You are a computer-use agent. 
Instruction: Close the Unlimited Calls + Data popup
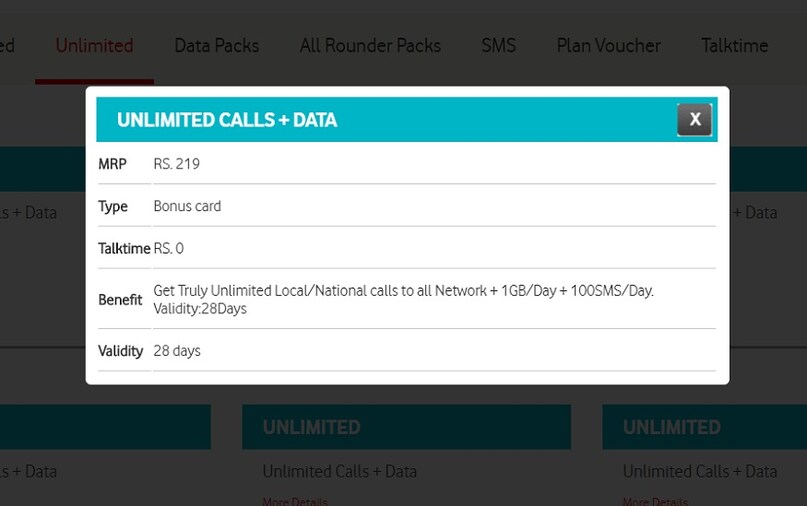[x=694, y=120]
